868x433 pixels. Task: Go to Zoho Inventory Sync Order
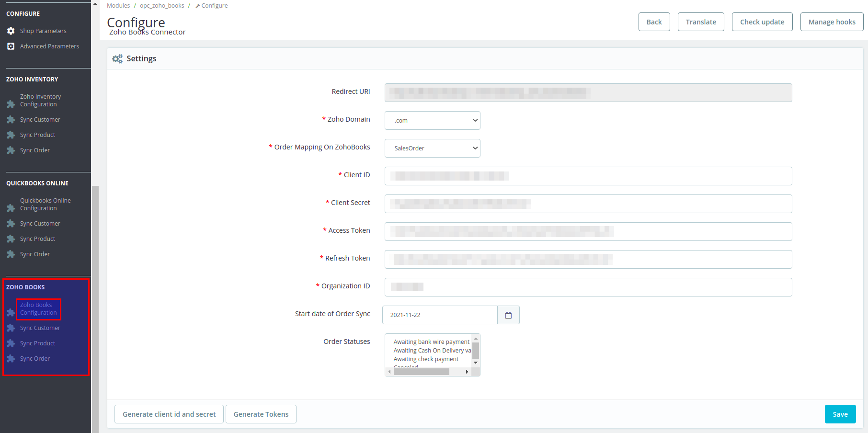[35, 150]
